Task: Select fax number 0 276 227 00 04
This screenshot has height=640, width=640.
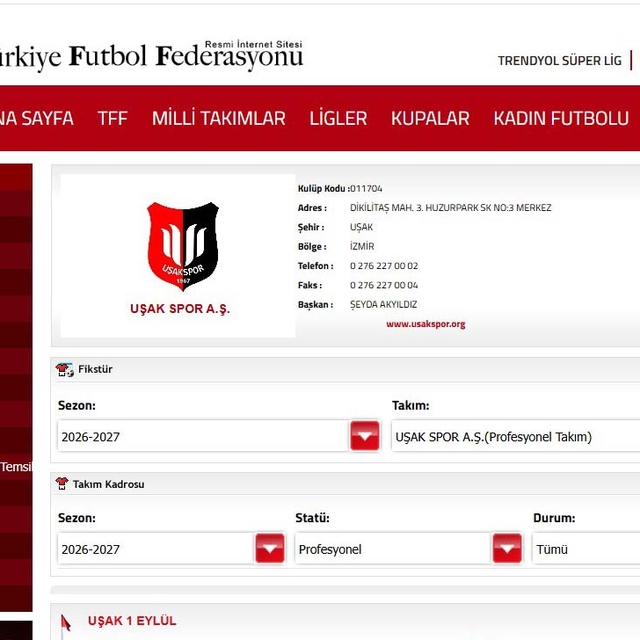Action: click(384, 285)
